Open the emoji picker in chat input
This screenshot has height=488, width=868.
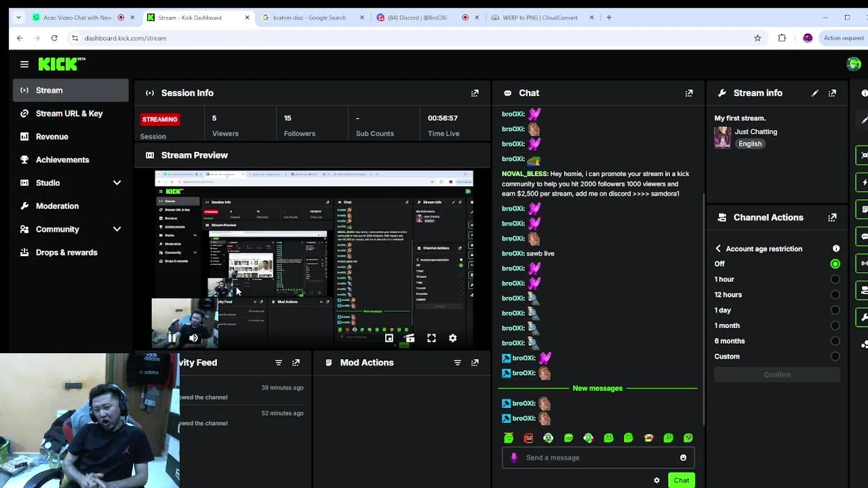click(683, 457)
